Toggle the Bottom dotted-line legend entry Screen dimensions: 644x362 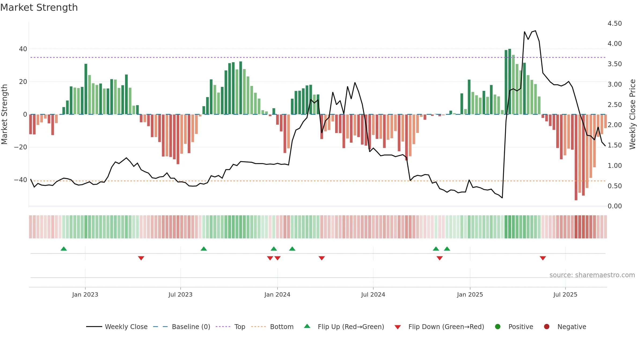tap(272, 327)
